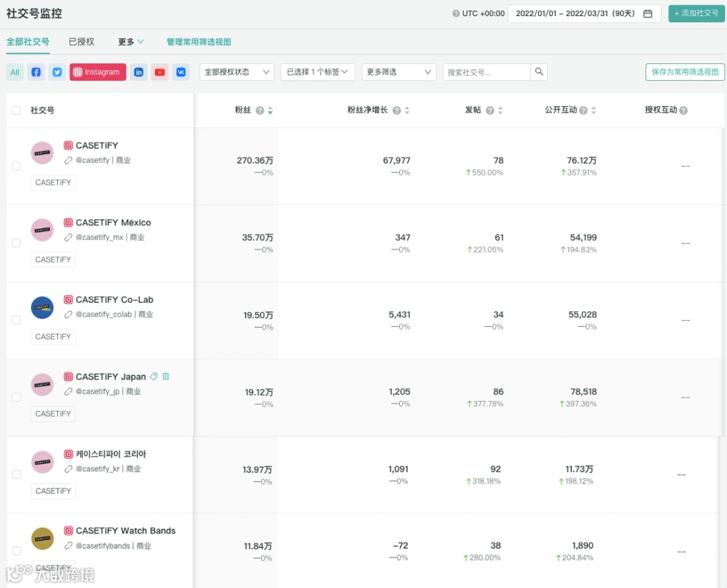Click posts growth 550.00% value

point(485,172)
